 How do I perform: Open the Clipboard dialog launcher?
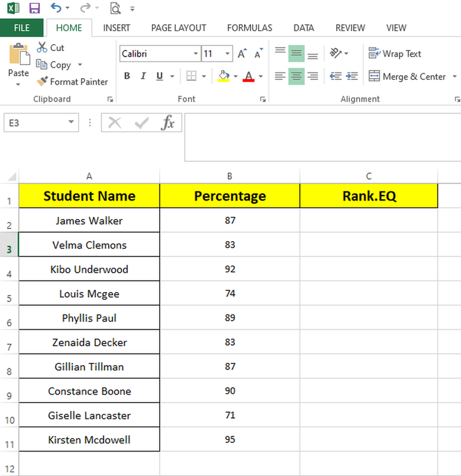[110, 99]
